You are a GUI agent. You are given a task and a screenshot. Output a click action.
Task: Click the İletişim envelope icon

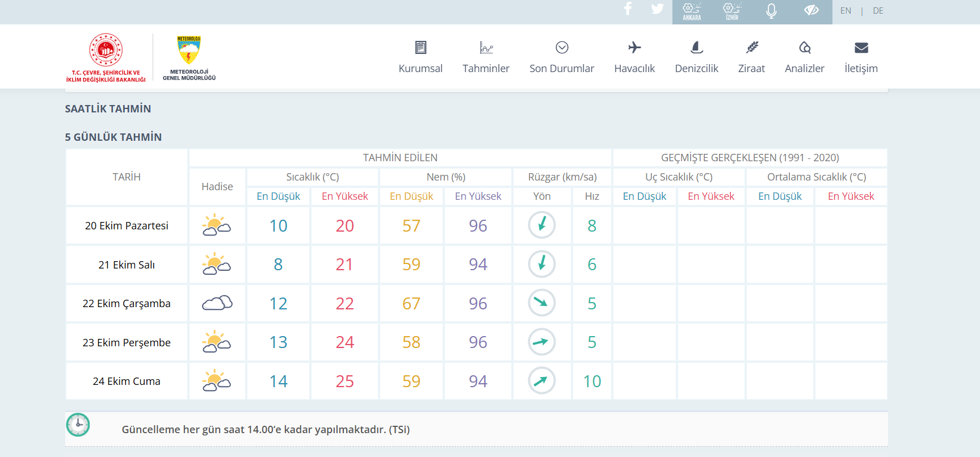point(861,48)
